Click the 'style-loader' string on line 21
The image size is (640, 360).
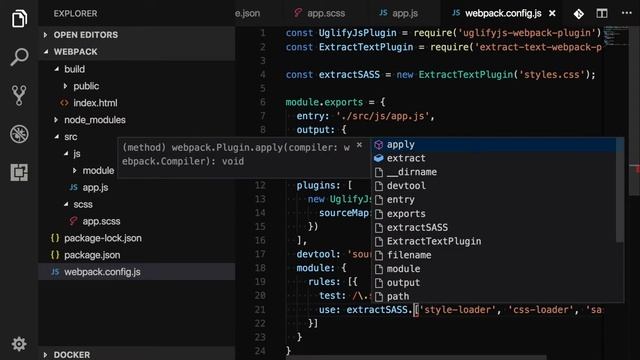point(458,310)
